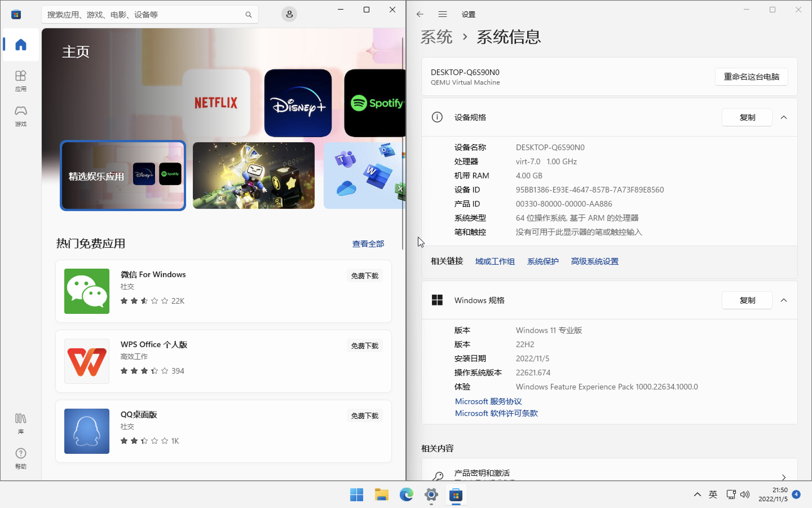Open the 高级系统设置 link
Image resolution: width=812 pixels, height=508 pixels.
[x=595, y=261]
